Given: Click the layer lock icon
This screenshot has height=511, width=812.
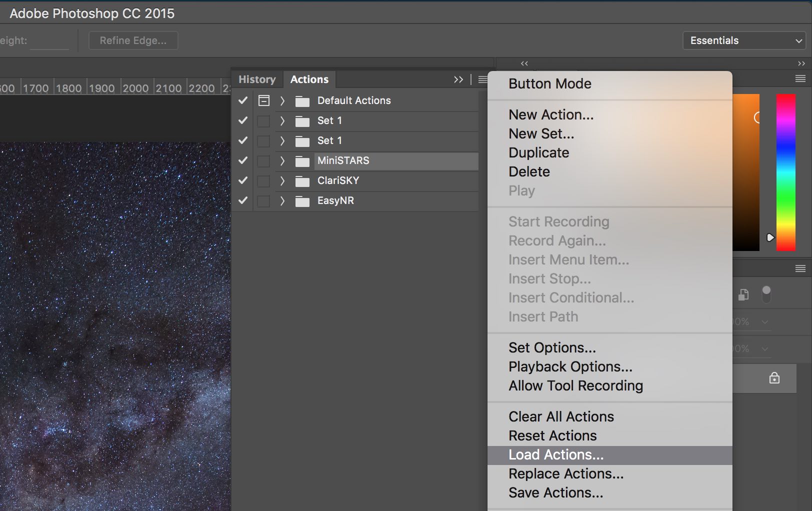Looking at the screenshot, I should (774, 378).
